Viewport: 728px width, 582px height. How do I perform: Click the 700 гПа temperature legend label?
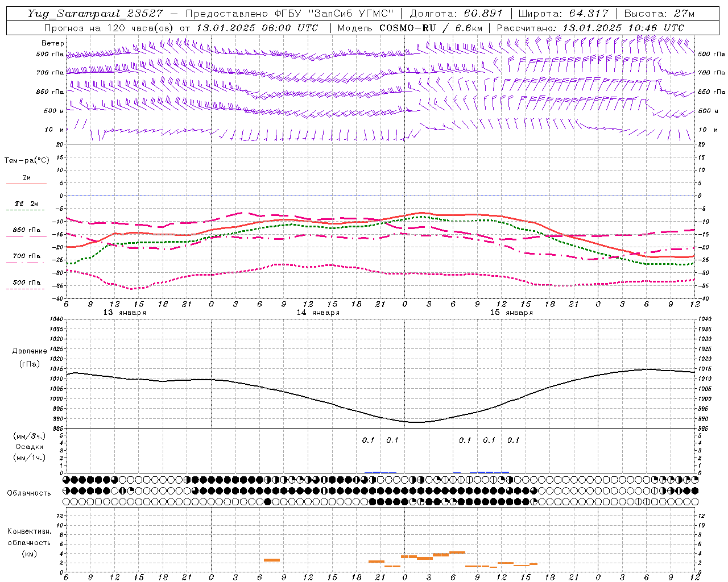[27, 256]
